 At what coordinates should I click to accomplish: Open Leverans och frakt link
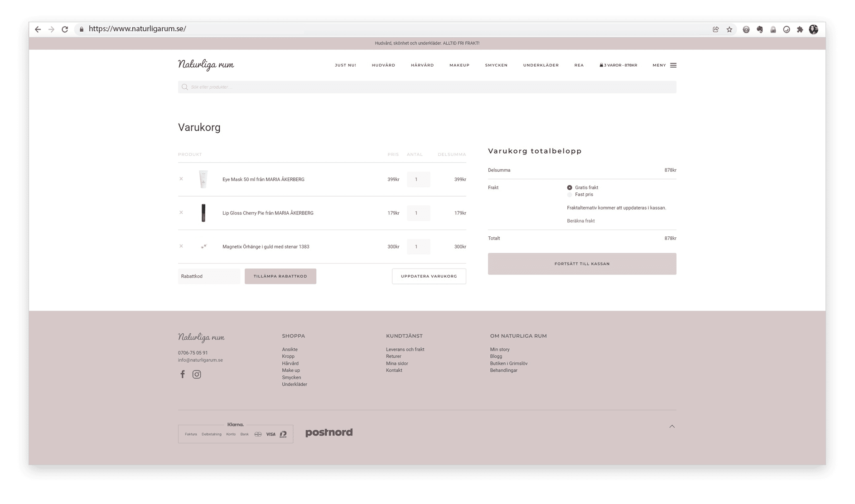pyautogui.click(x=405, y=350)
